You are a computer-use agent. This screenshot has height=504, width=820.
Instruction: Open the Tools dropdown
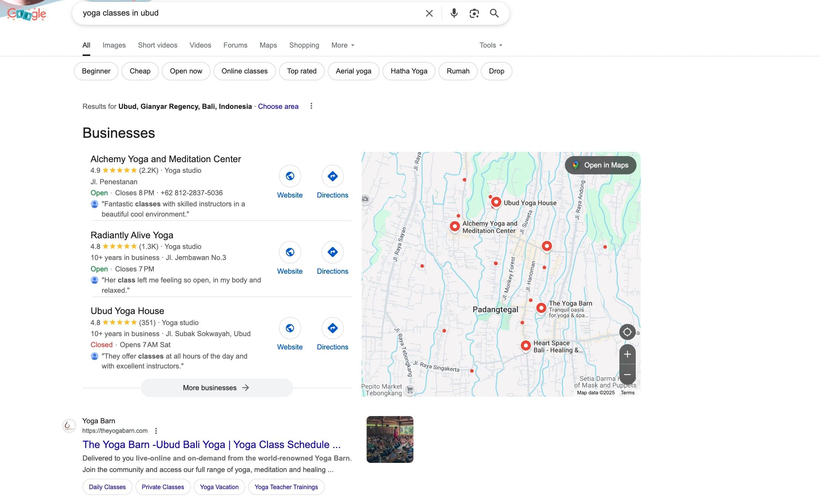pos(491,45)
